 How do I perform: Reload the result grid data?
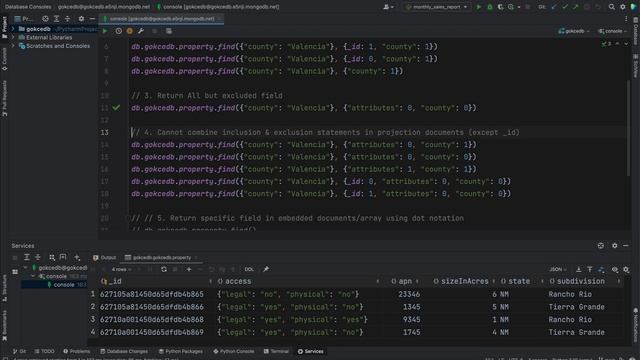(164, 269)
